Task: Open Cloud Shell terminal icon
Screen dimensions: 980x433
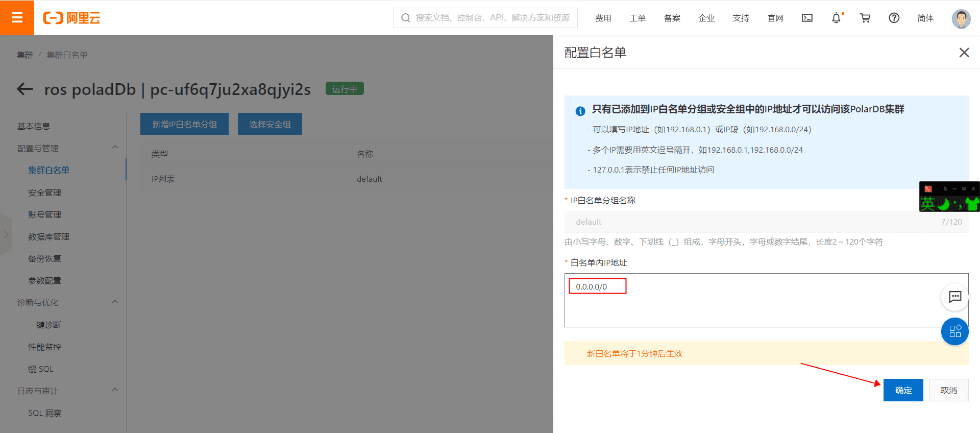Action: pyautogui.click(x=807, y=18)
